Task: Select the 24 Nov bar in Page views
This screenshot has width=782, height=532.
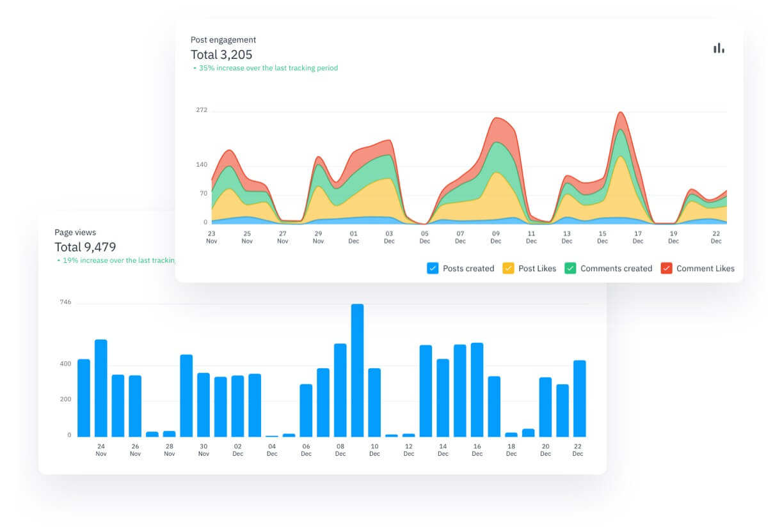Action: 100,388
